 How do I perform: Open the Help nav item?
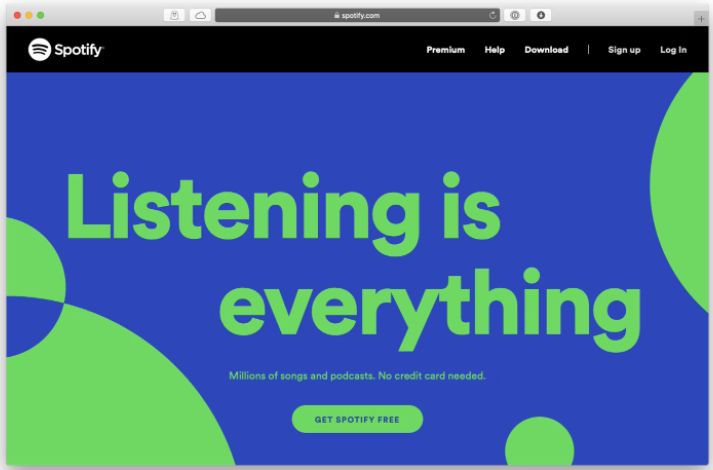coord(495,50)
